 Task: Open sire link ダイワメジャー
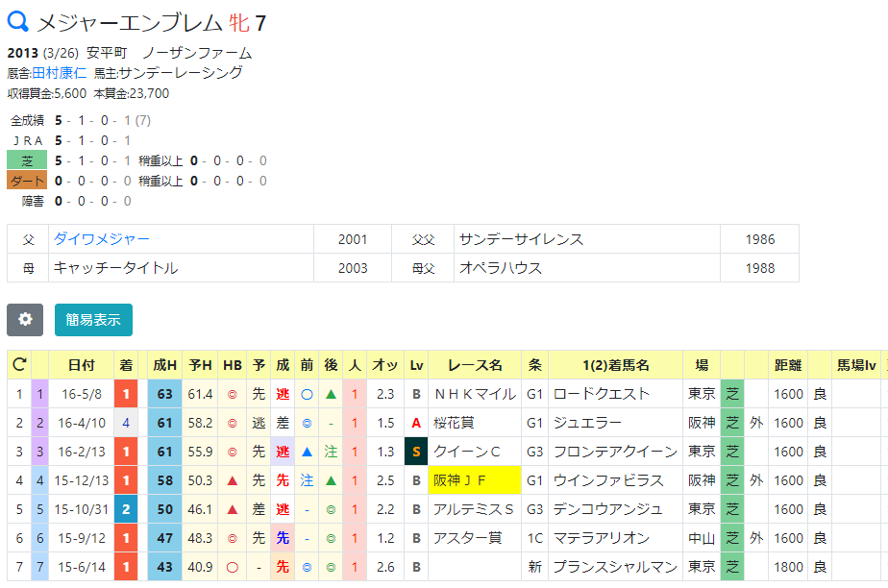point(101,239)
